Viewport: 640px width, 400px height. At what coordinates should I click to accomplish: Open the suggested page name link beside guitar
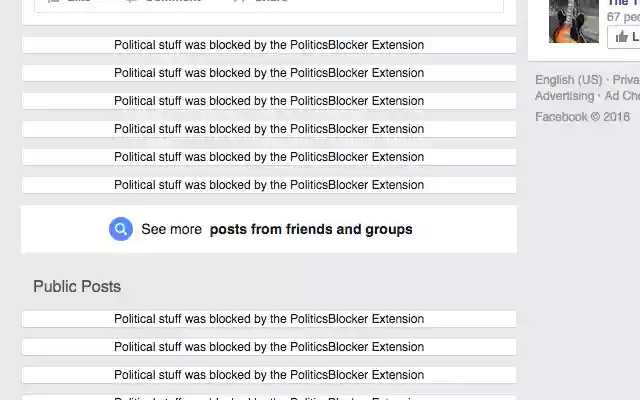point(622,3)
